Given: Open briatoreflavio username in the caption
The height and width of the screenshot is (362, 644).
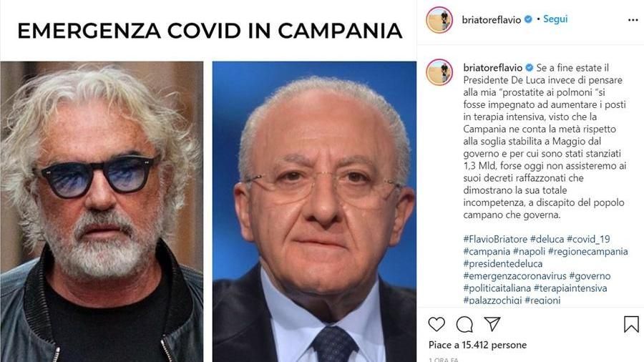Looking at the screenshot, I should [x=492, y=68].
